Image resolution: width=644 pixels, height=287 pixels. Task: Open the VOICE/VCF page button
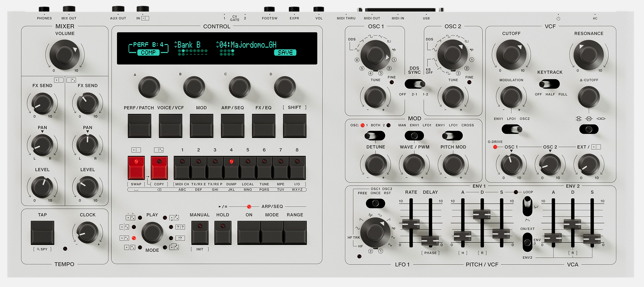pyautogui.click(x=170, y=126)
